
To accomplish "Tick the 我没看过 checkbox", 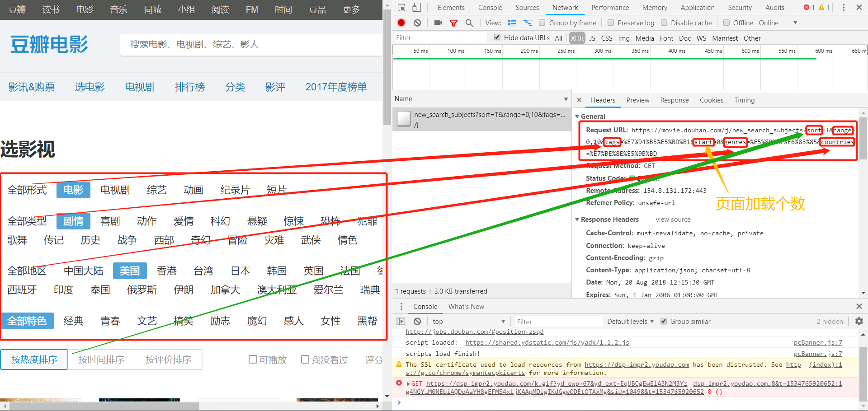I will pos(305,360).
